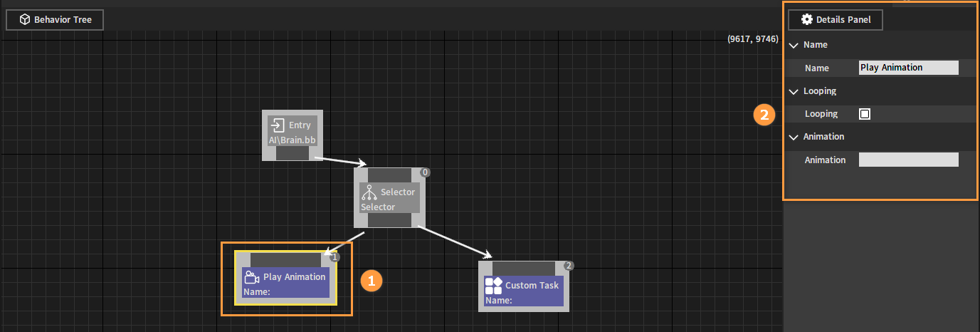Click the Selector node top input port

coord(390,175)
